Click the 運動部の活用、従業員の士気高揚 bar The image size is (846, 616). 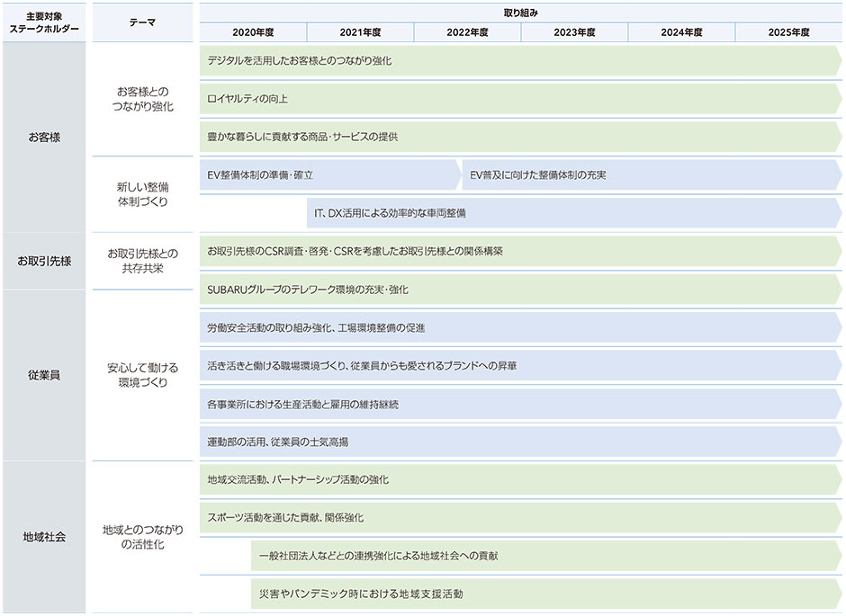[x=521, y=442]
